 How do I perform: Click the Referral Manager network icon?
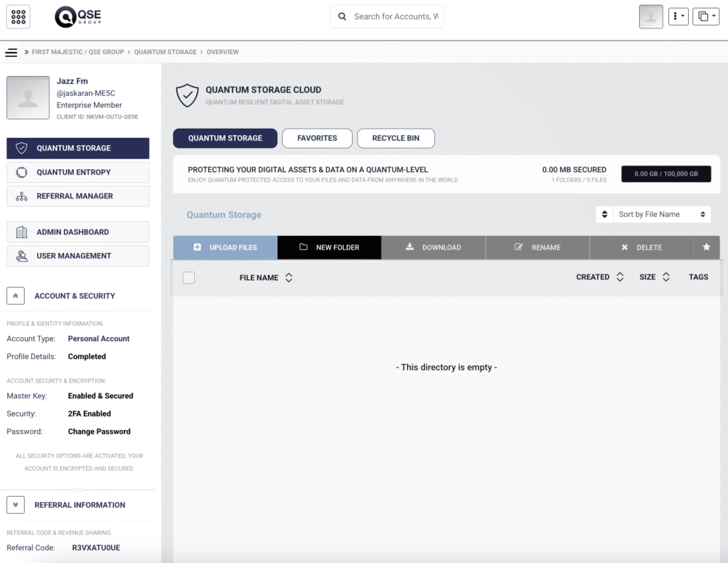pos(21,196)
